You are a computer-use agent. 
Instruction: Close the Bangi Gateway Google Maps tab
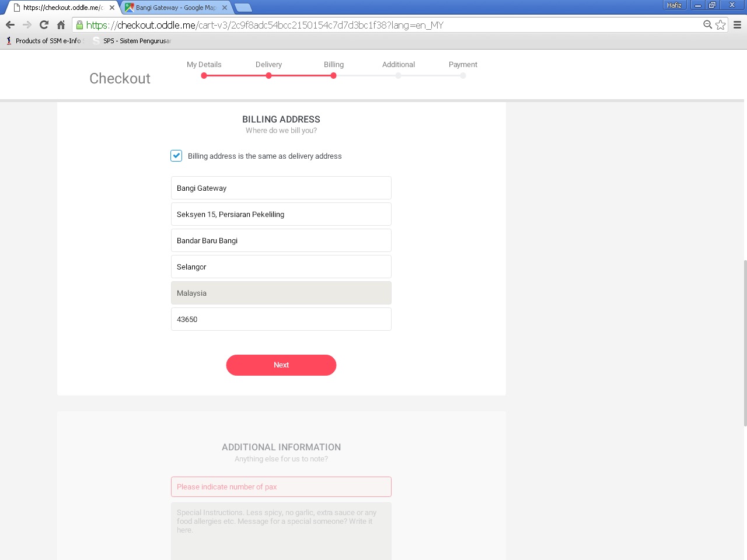pyautogui.click(x=225, y=8)
